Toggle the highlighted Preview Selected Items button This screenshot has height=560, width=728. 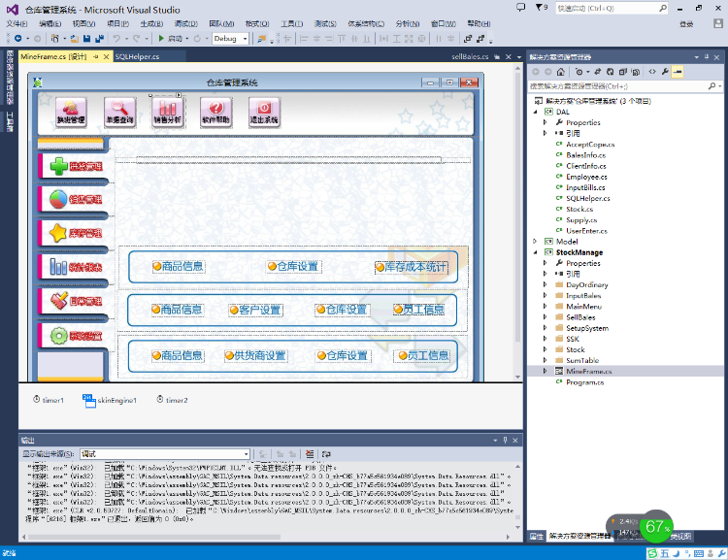(678, 72)
